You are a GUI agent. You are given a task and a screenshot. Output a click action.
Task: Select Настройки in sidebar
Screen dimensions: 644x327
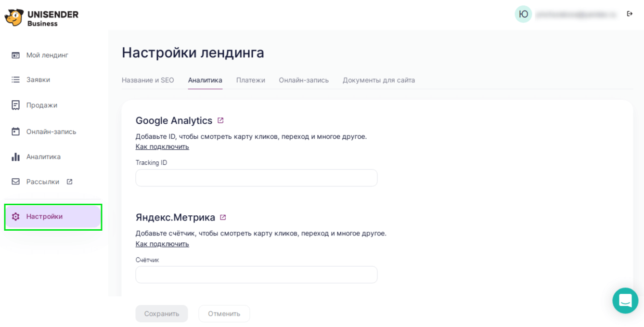point(53,217)
